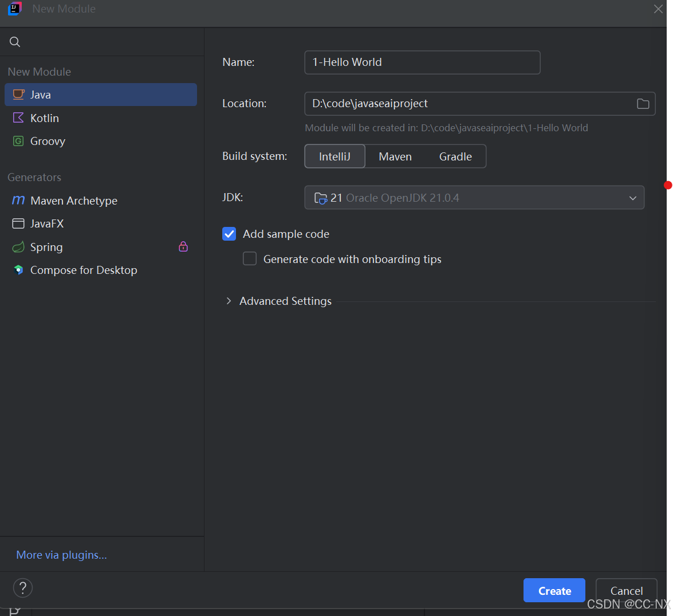Click the Create button

[x=554, y=590]
